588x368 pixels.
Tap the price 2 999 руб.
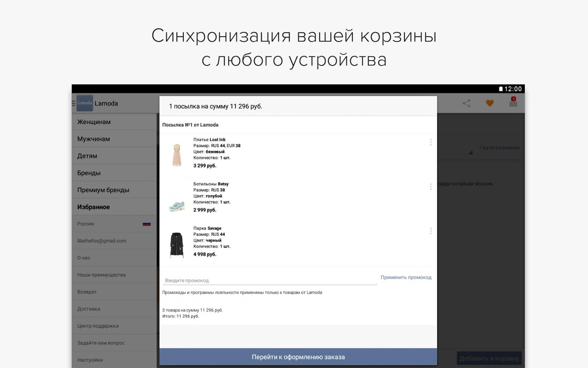point(205,210)
